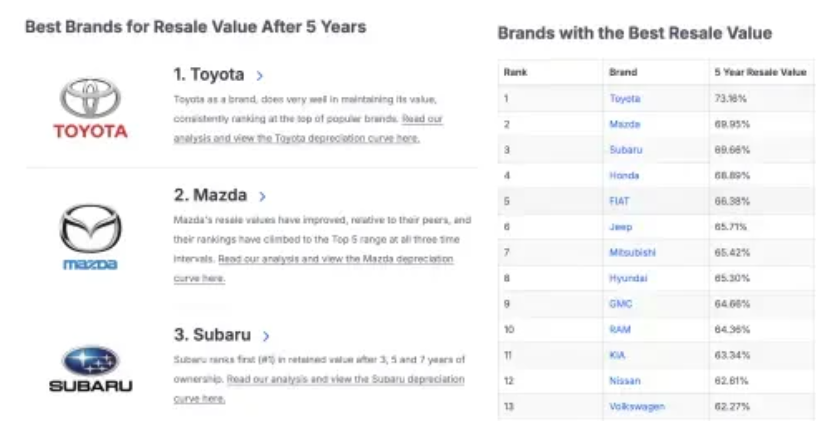Click the Toyota logo image
Screen dimensions: 816x425
(90, 107)
